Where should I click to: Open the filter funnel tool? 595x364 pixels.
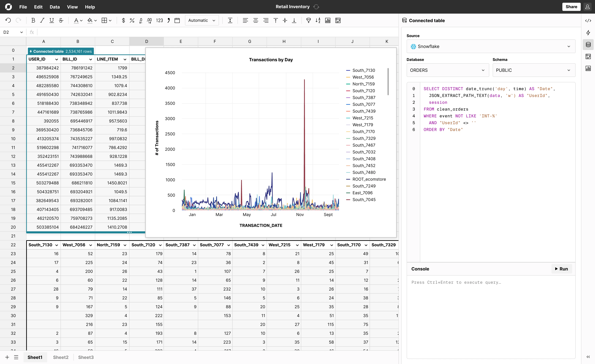[308, 21]
